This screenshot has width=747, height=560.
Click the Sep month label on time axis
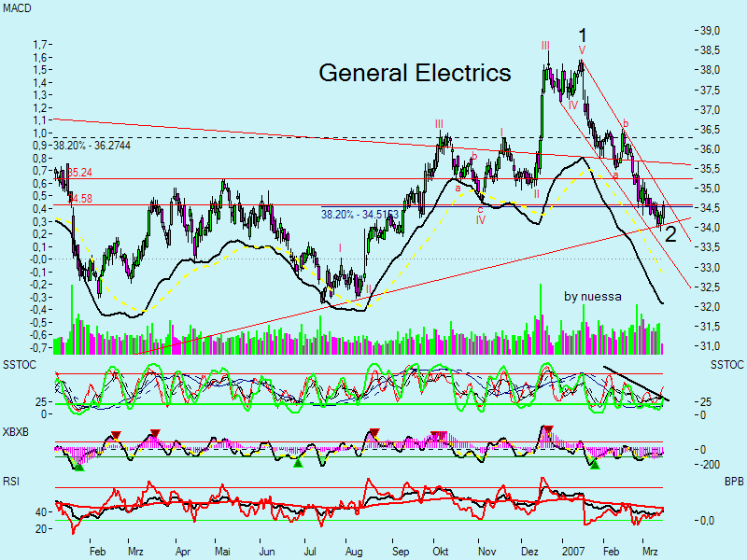coord(401,552)
